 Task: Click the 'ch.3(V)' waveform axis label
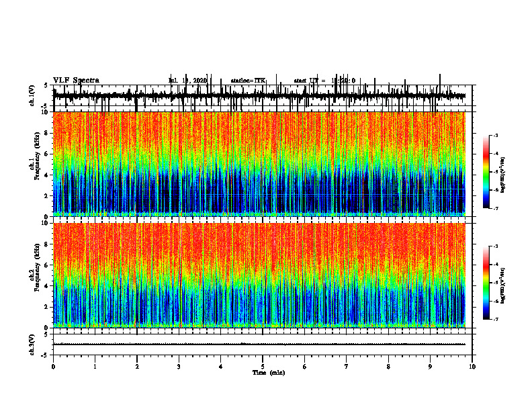[32, 345]
